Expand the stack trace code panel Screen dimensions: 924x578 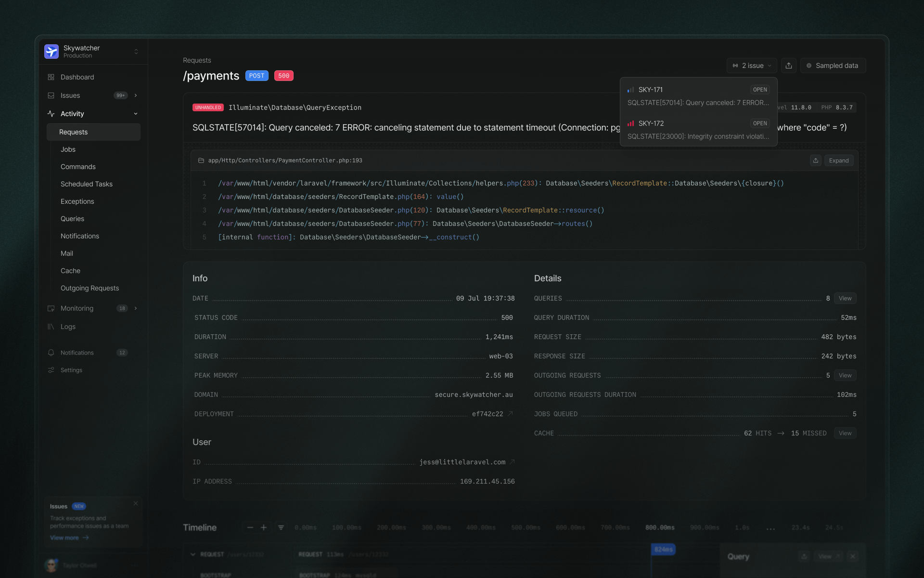[x=838, y=160]
